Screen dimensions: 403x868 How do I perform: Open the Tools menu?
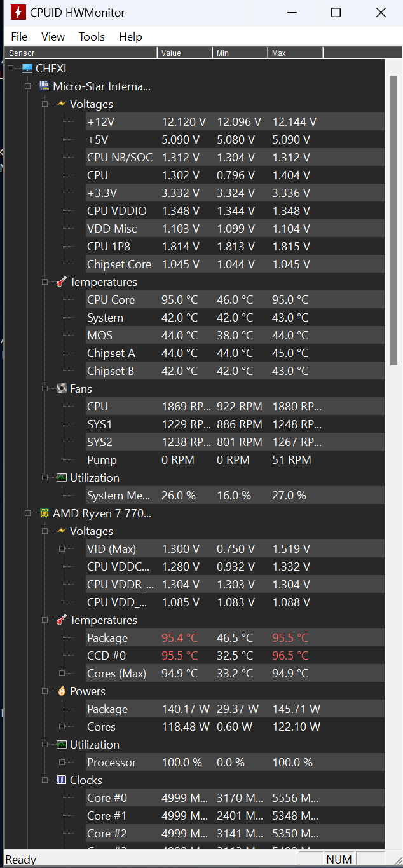92,37
